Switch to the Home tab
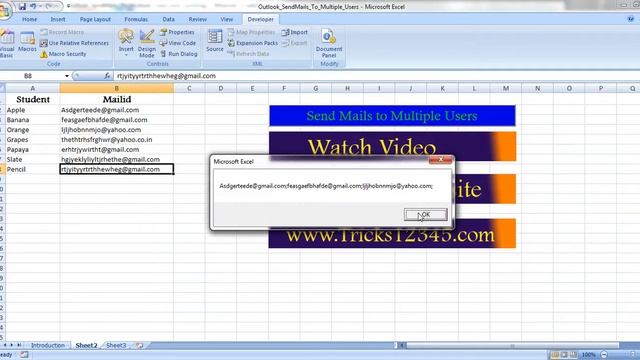 pos(29,19)
